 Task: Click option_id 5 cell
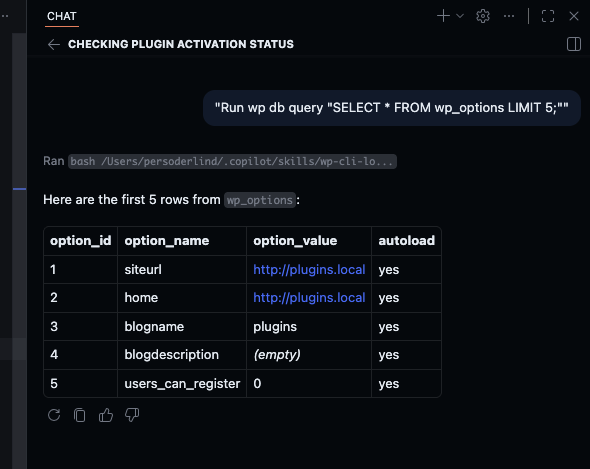pyautogui.click(x=81, y=384)
